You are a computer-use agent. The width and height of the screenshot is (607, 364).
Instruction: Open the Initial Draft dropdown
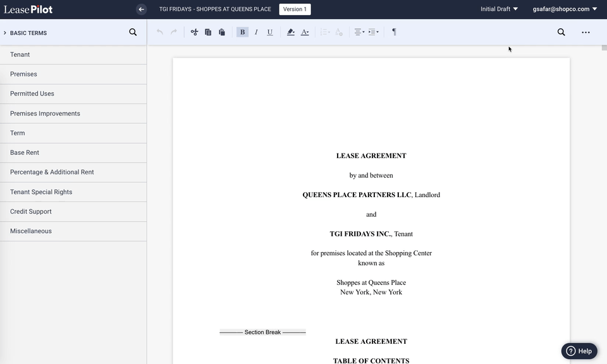[x=499, y=9]
